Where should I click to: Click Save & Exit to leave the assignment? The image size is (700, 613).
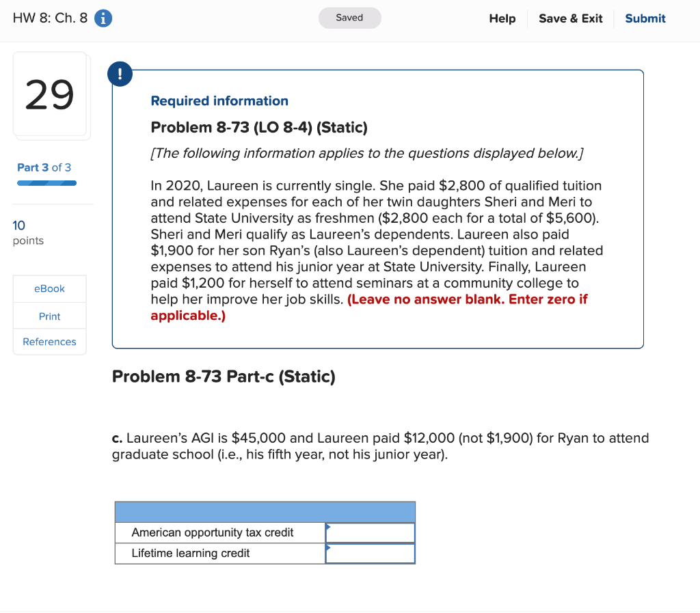coord(571,18)
